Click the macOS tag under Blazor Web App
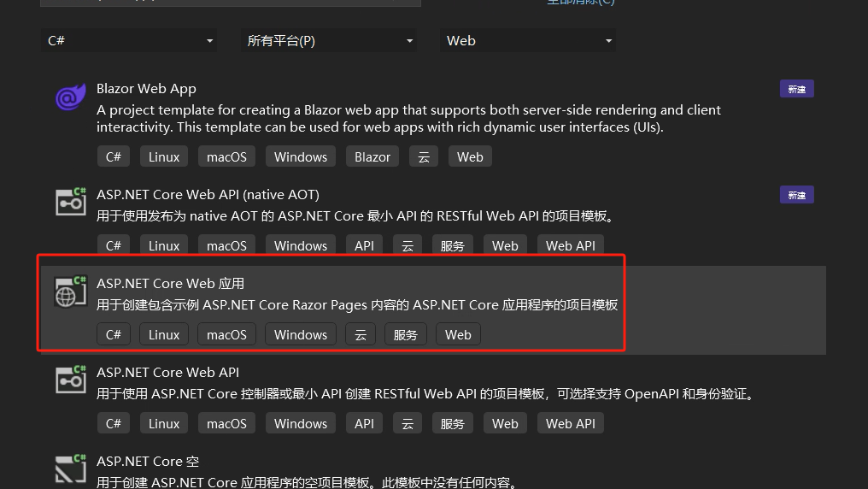This screenshot has width=868, height=489. (x=226, y=156)
